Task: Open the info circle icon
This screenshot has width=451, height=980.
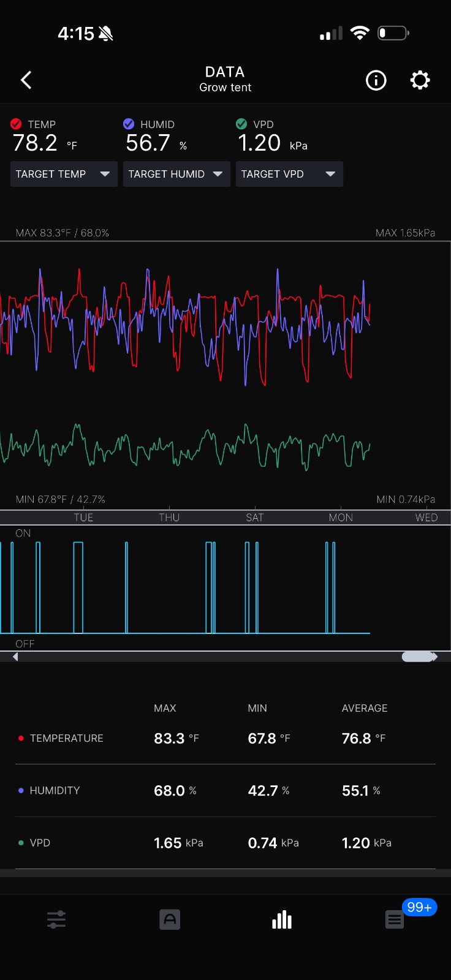Action: coord(376,80)
